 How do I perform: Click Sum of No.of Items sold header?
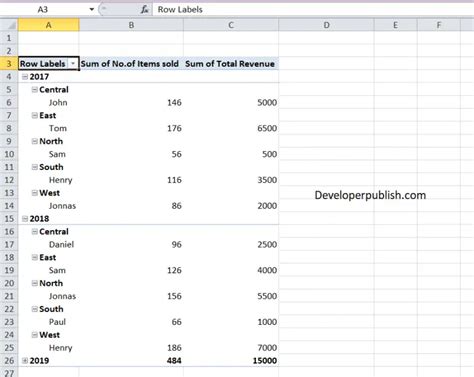pyautogui.click(x=131, y=64)
